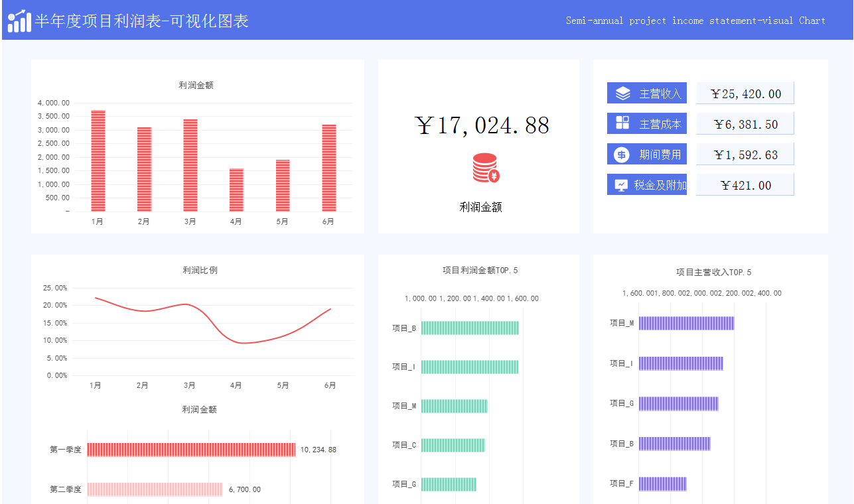
Task: Click the 利润金额 caption under the coin icon
Action: click(481, 207)
